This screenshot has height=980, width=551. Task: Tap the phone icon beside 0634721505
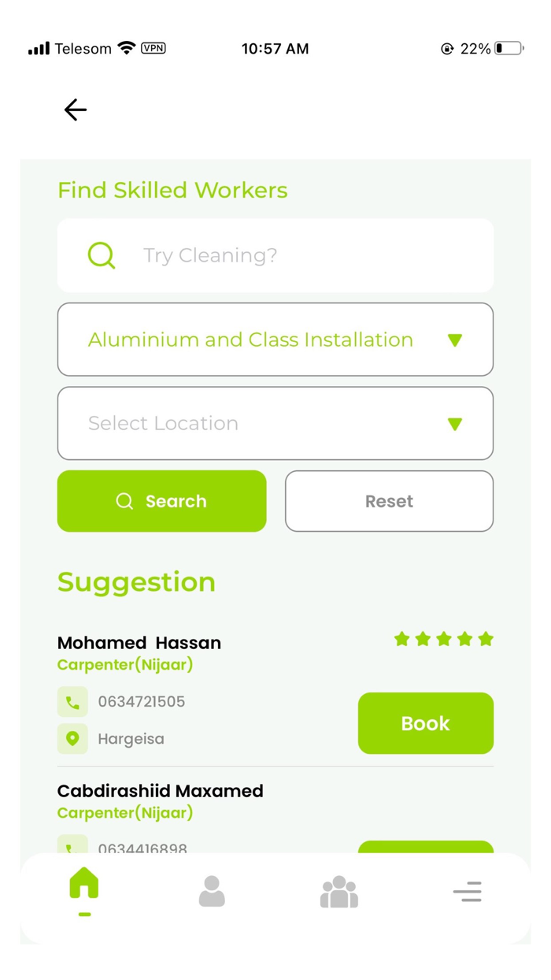[x=72, y=701]
